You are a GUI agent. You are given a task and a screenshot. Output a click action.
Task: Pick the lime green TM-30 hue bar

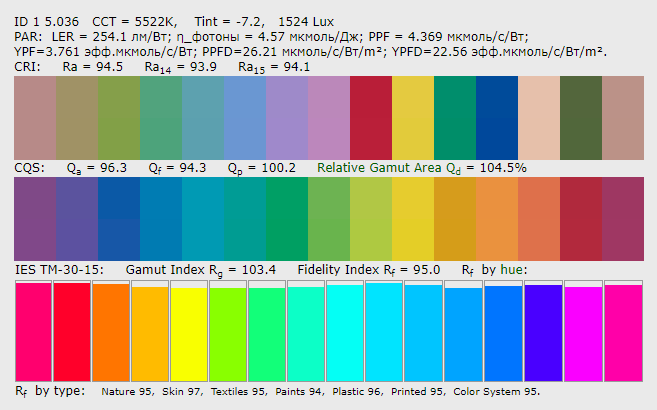point(228,331)
